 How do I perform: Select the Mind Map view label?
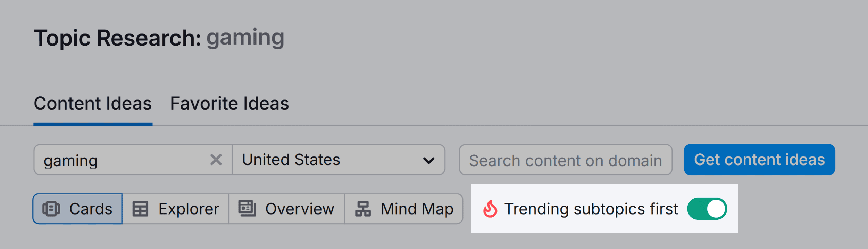pyautogui.click(x=417, y=209)
